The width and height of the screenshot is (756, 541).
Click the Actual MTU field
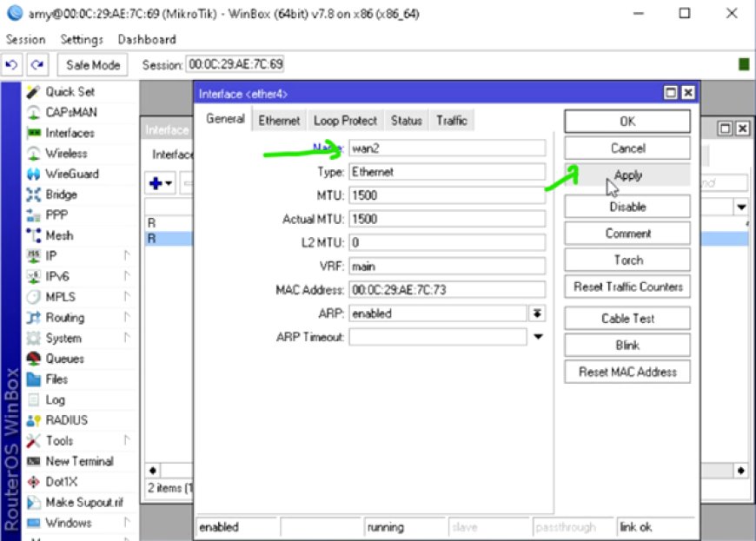pos(448,219)
